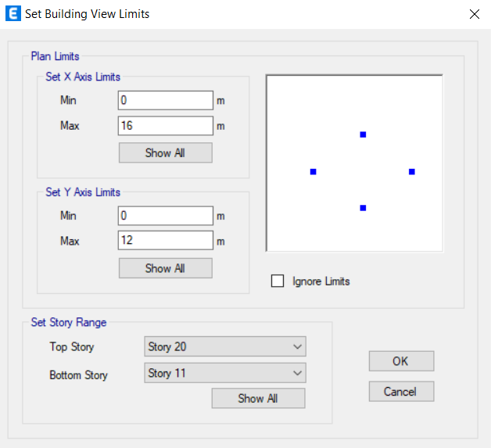Focus the X Axis Max field showing 16
Screen dimensions: 491x448
[166, 126]
